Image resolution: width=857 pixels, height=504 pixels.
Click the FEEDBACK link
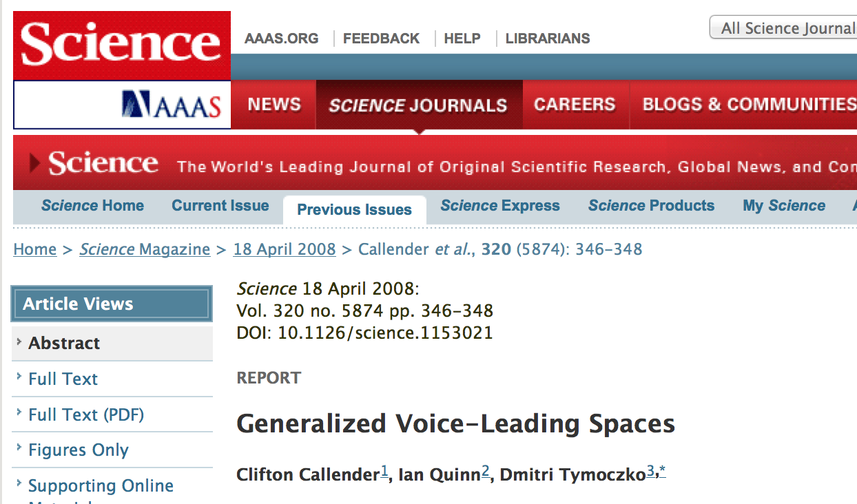tap(381, 39)
